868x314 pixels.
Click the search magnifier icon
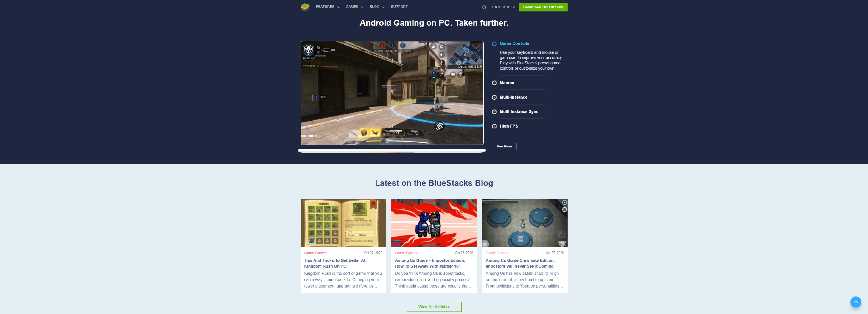[x=483, y=7]
